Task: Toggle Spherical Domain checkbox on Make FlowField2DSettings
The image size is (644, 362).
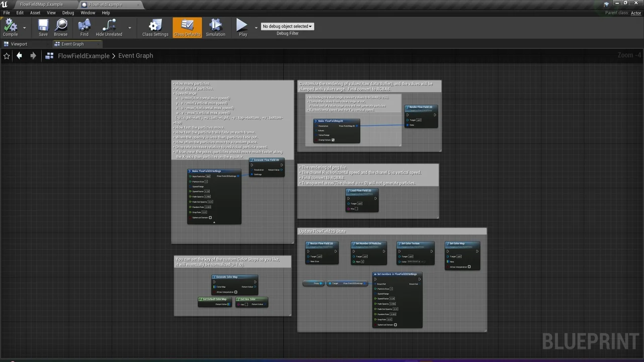Action: 210,218
